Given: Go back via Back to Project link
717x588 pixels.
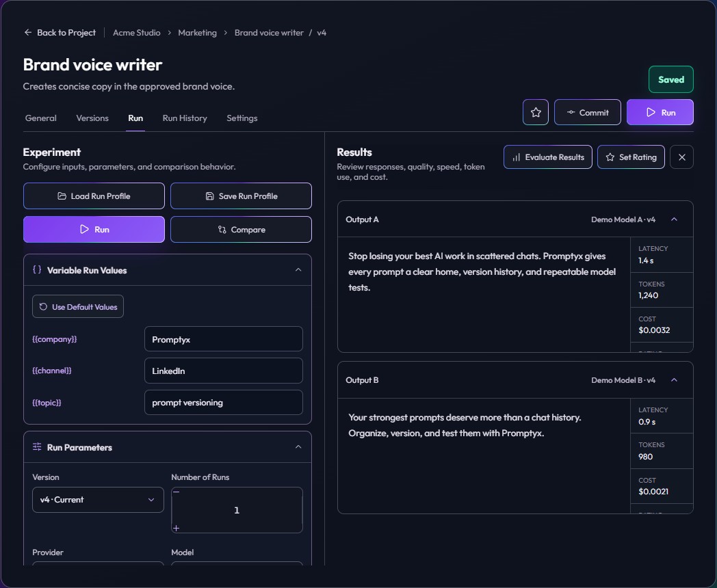Looking at the screenshot, I should point(60,32).
